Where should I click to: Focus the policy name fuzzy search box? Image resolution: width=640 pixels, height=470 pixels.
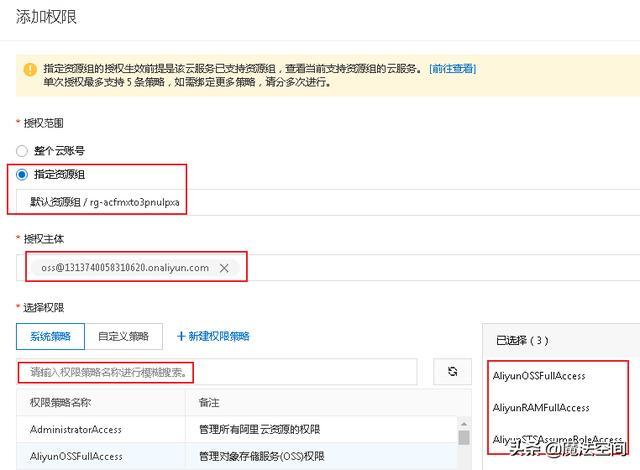pyautogui.click(x=217, y=372)
